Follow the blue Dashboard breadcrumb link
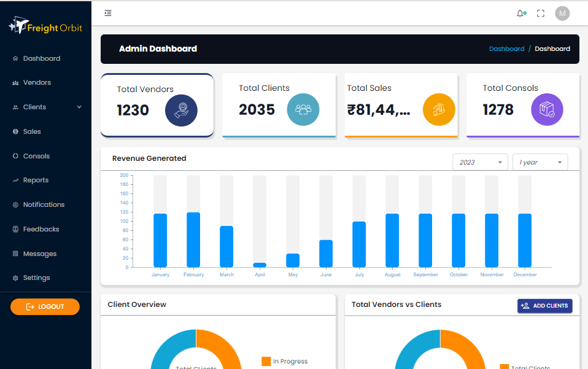 point(506,49)
